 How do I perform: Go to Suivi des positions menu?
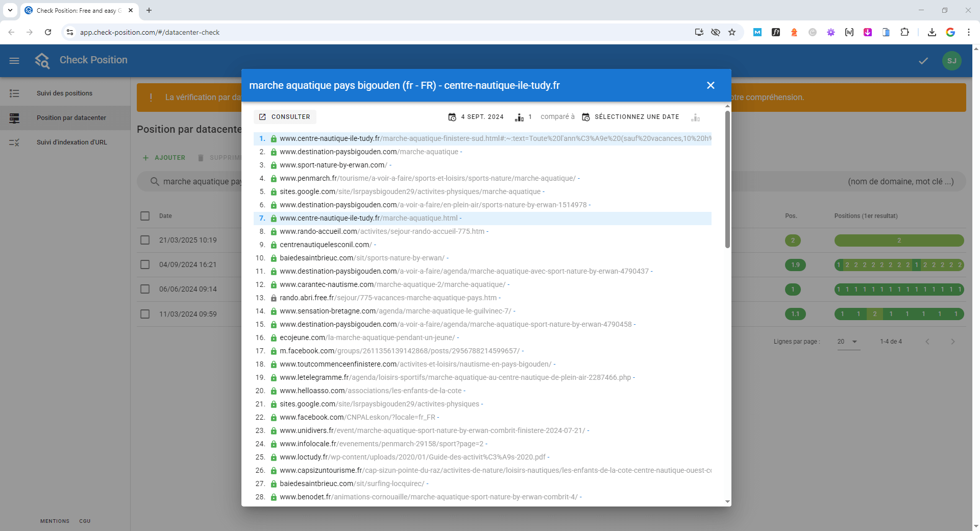coord(64,93)
